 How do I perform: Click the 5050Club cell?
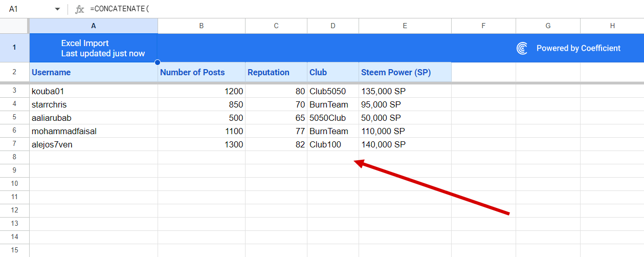tap(333, 118)
